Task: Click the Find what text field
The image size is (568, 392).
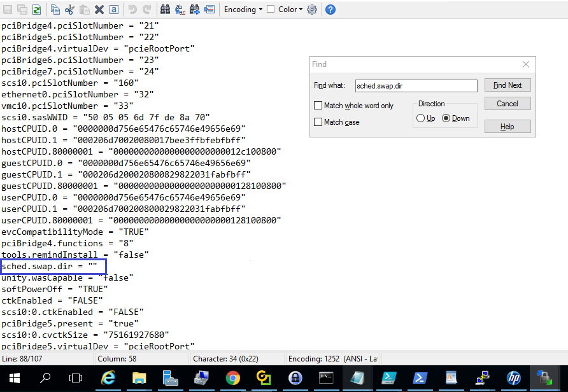Action: [x=415, y=86]
